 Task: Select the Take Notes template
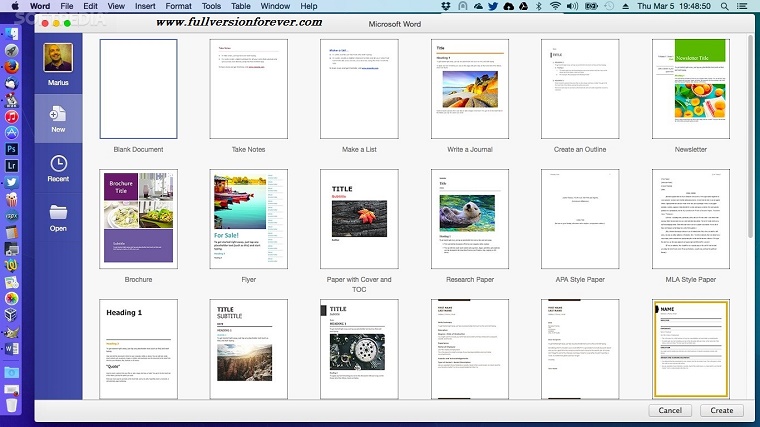[x=248, y=89]
